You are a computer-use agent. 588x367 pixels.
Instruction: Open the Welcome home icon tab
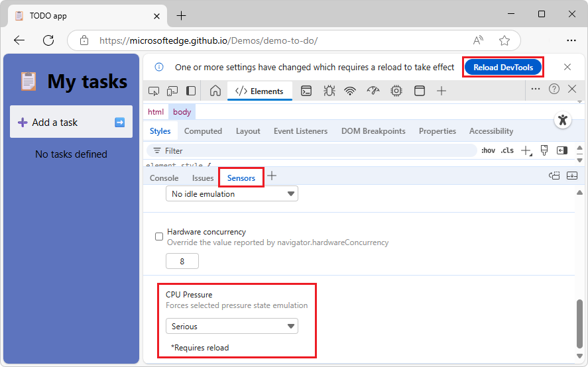pyautogui.click(x=215, y=91)
